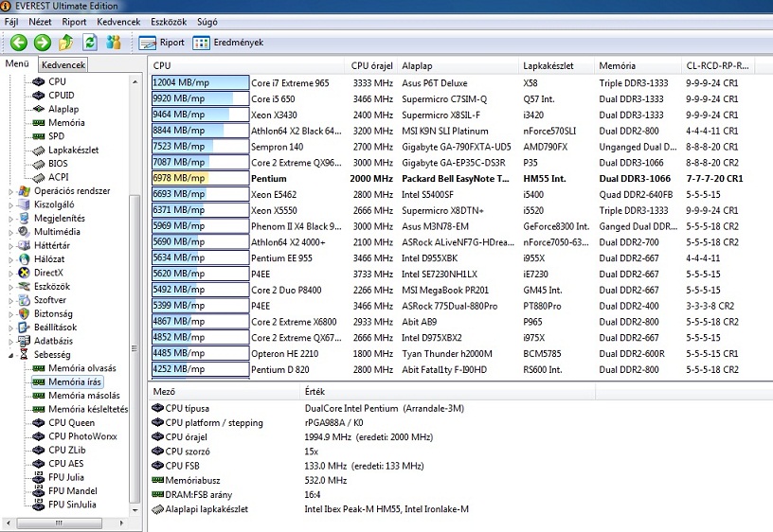Select Memória RAM module icon
The image size is (773, 532).
point(39,123)
